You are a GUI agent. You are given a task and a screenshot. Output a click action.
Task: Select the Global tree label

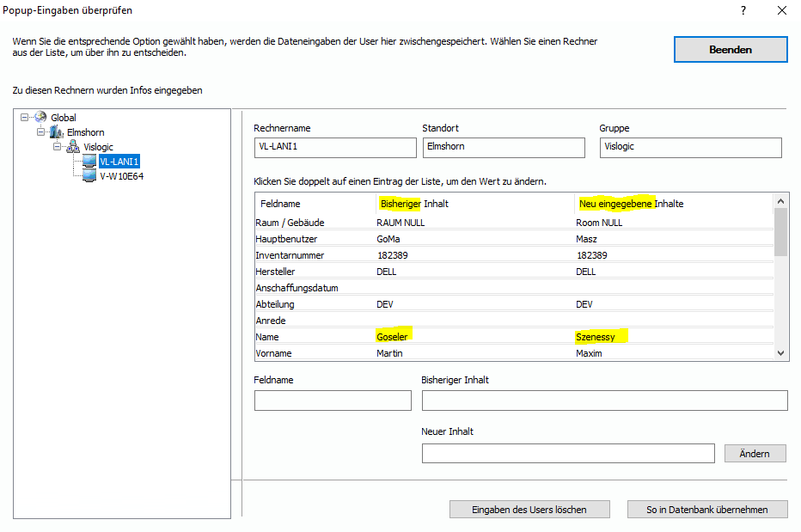64,118
